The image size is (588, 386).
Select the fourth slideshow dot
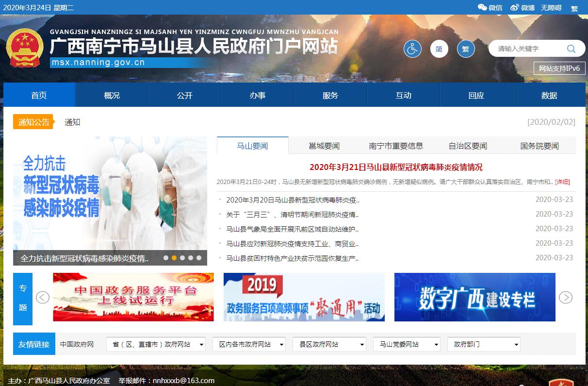[191, 258]
